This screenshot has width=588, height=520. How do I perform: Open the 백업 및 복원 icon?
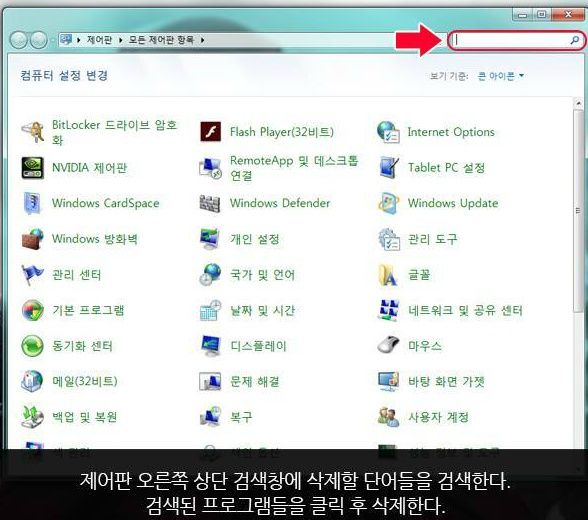pyautogui.click(x=33, y=417)
